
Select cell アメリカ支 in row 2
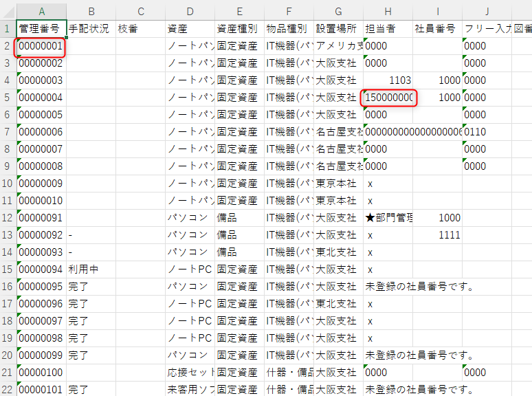(x=339, y=46)
